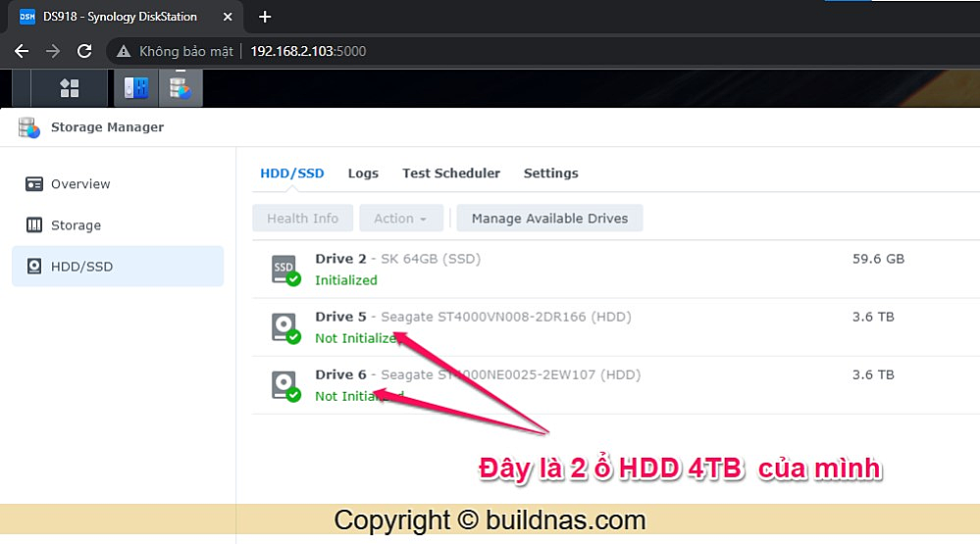Viewport: 980px width, 544px height.
Task: Switch to the Logs tab
Action: click(x=363, y=173)
